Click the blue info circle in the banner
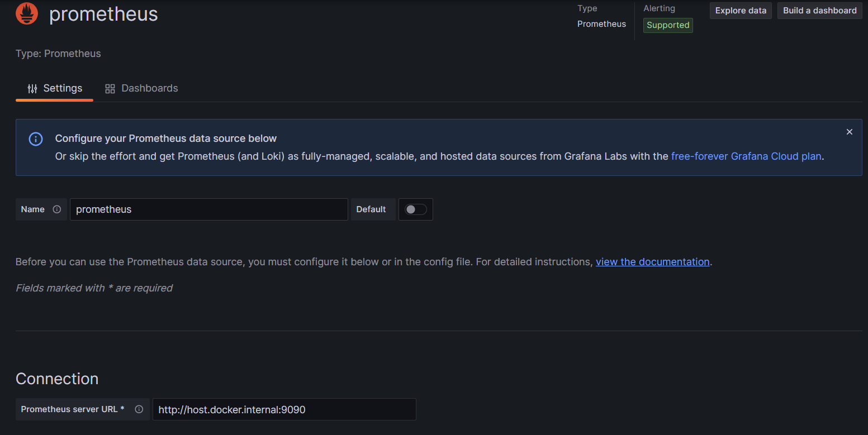The height and width of the screenshot is (435, 868). [36, 139]
